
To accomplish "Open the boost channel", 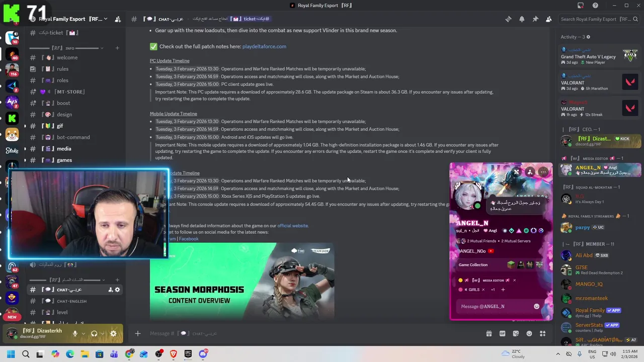I will 76,103.
